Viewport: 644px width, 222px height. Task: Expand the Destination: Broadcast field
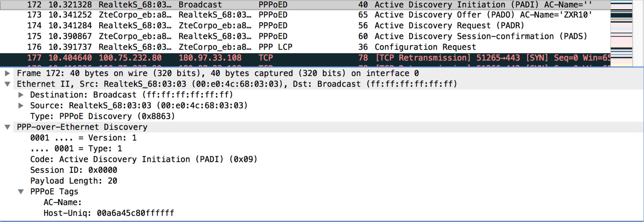[21, 95]
